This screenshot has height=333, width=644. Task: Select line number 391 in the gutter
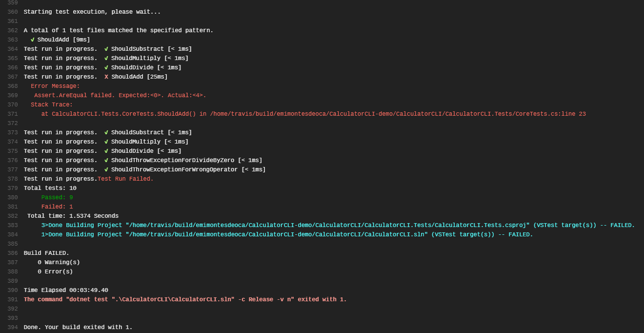pos(13,299)
